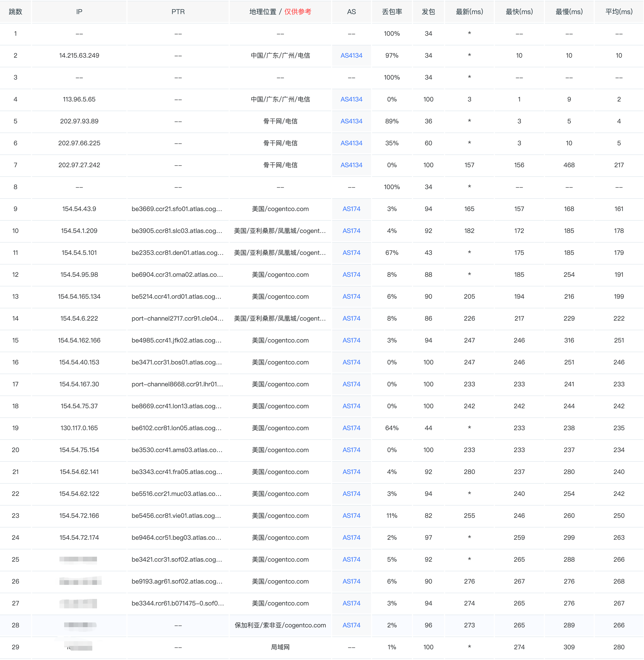
Task: Click the IP column header
Action: click(79, 12)
